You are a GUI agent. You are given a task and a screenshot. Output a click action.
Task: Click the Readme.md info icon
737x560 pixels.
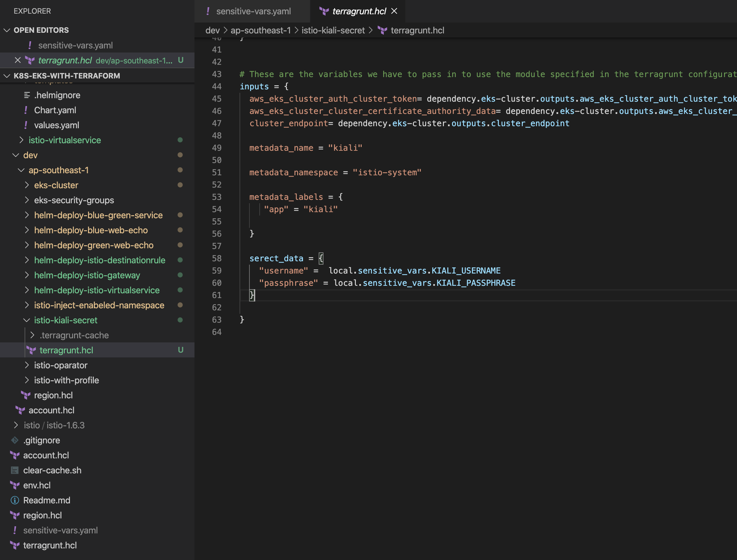15,500
